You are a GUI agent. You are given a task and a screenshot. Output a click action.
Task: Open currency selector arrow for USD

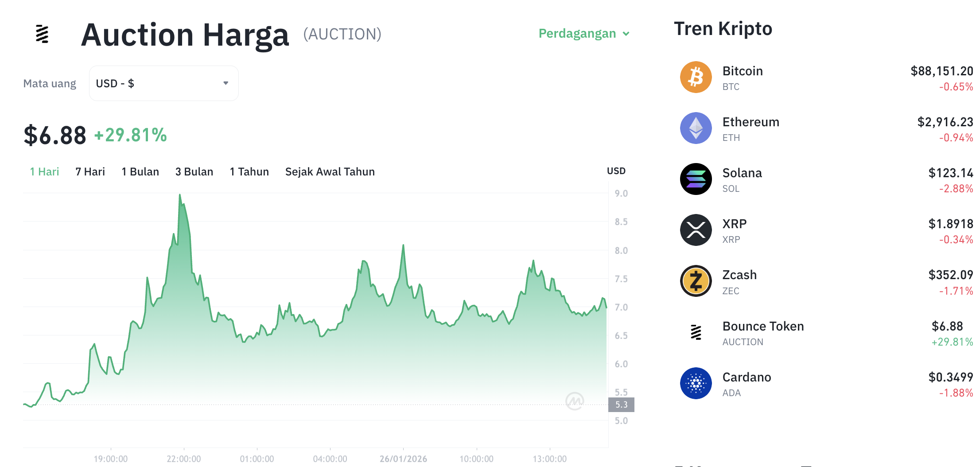click(226, 83)
